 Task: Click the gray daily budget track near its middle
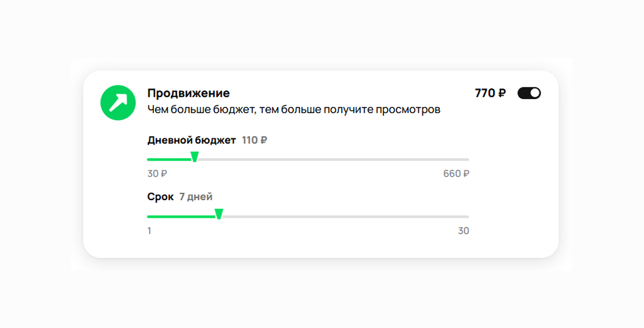[334, 160]
